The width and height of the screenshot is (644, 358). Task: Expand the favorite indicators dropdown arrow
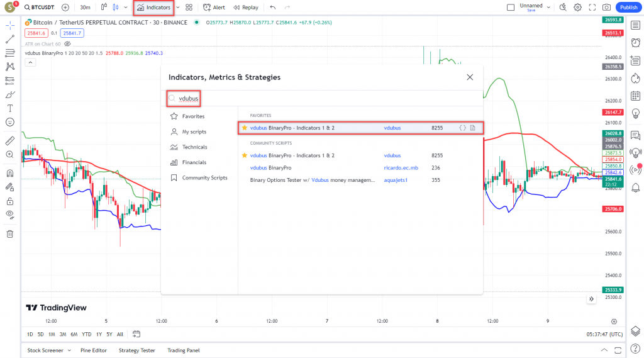pyautogui.click(x=178, y=8)
